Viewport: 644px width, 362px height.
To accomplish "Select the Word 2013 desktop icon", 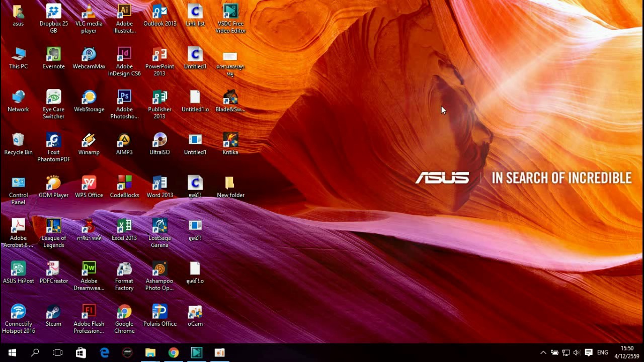I will pyautogui.click(x=160, y=187).
